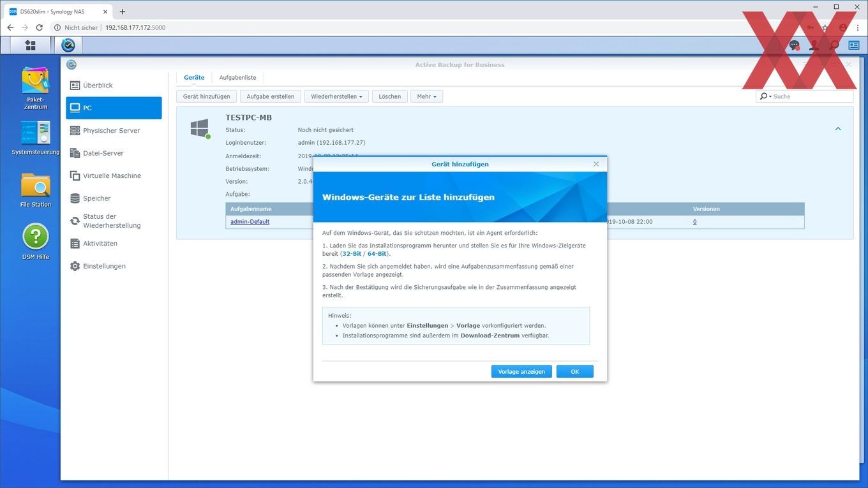Open DSM Hilfe desktop icon
The height and width of the screenshot is (488, 868).
pyautogui.click(x=36, y=242)
